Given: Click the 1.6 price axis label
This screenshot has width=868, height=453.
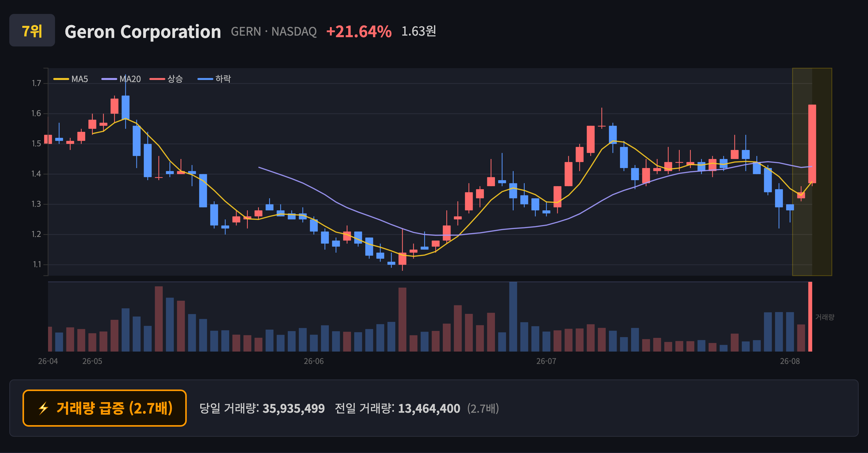Looking at the screenshot, I should tap(36, 113).
